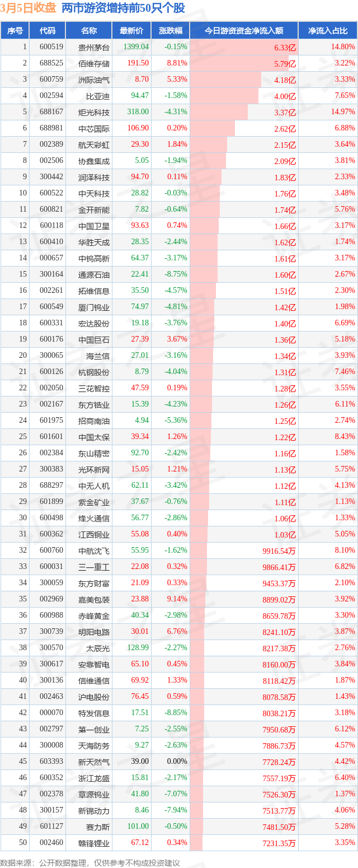Click the 3月5日收盘 title text

click(x=29, y=8)
